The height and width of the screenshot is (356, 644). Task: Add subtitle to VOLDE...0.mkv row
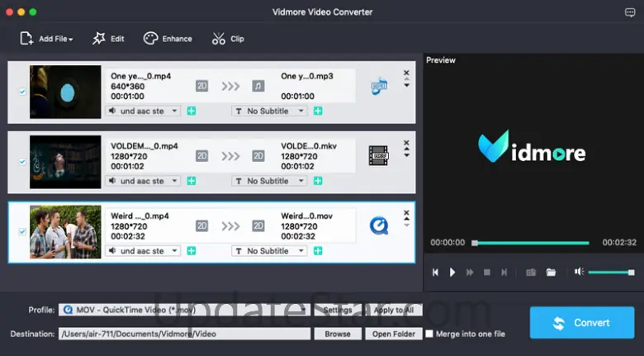[x=318, y=181]
